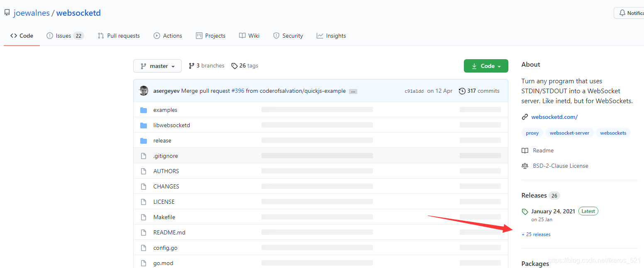Click the file icon next to config.go
The image size is (644, 268).
144,248
